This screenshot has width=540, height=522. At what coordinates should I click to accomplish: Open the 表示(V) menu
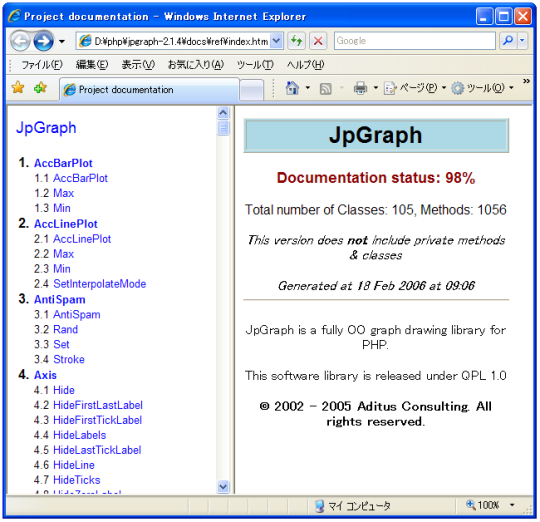point(138,65)
